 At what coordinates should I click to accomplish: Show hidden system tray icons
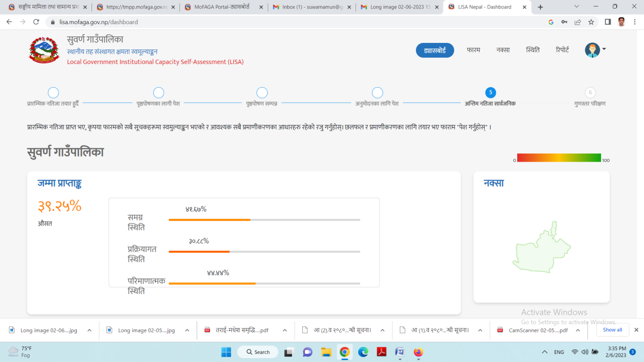coord(545,352)
